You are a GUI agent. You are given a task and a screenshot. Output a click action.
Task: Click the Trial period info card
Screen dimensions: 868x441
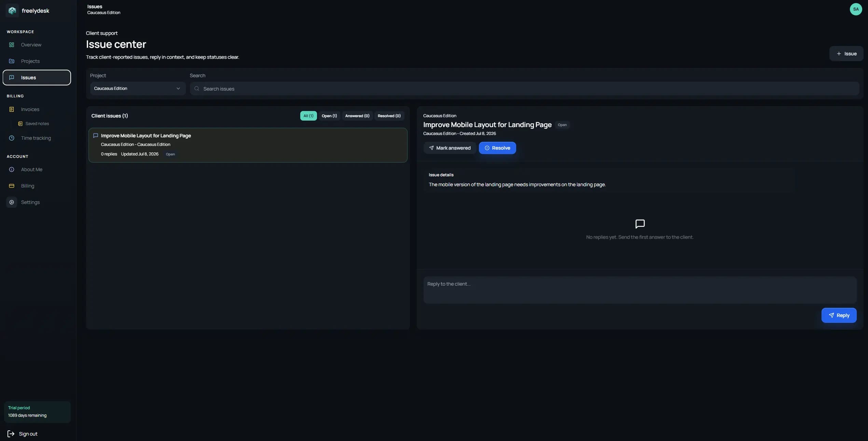(37, 412)
